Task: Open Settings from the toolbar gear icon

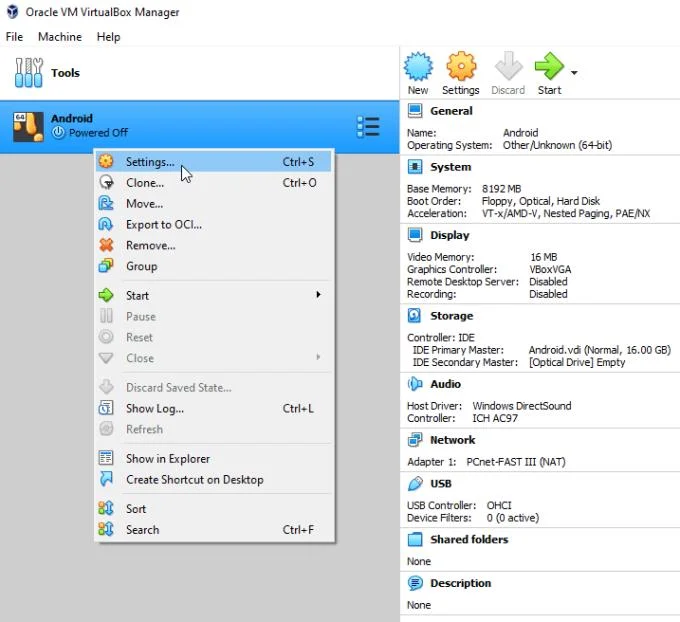Action: (461, 66)
